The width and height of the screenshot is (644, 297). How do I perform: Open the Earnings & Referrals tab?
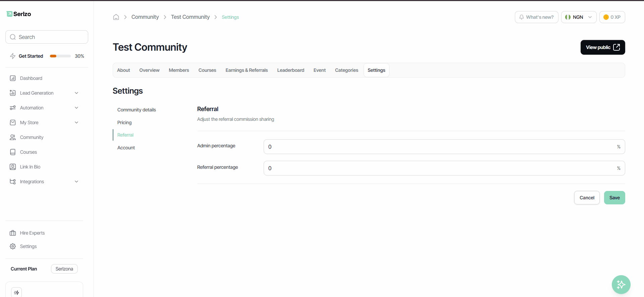click(x=247, y=70)
